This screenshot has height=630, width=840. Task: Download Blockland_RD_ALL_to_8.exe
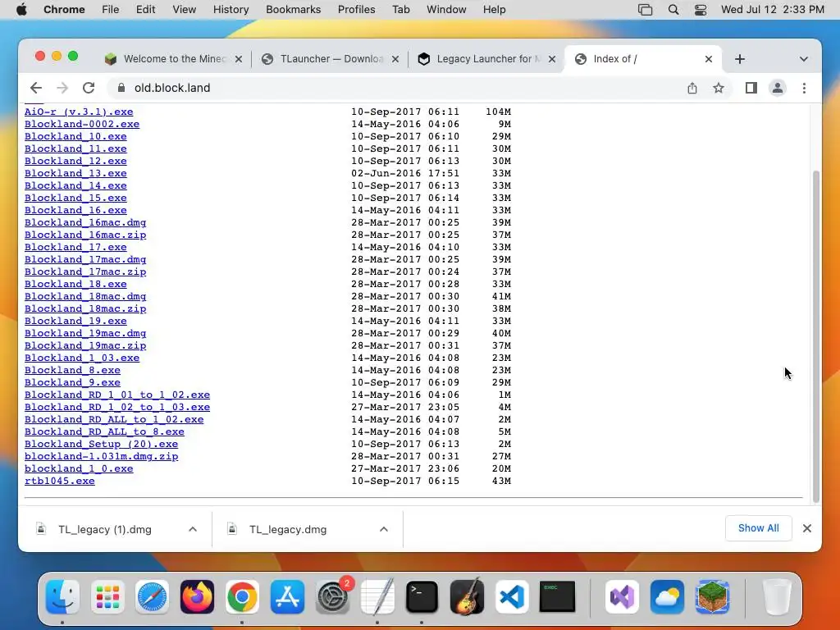coord(104,431)
